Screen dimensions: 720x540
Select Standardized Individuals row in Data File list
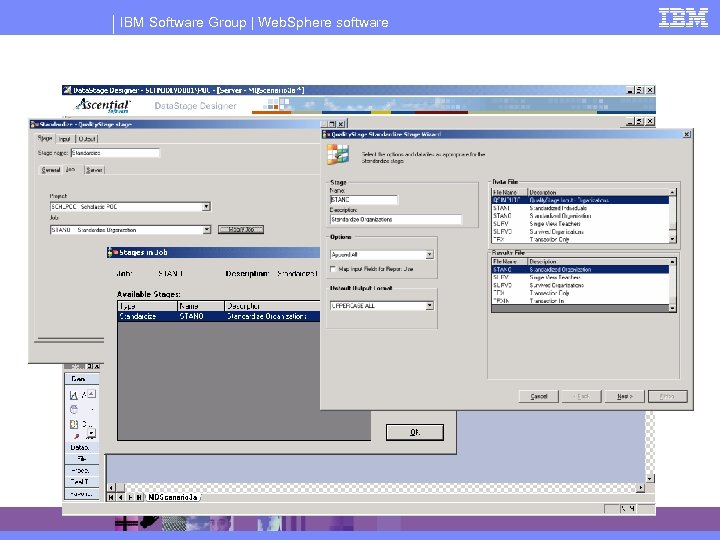point(580,208)
